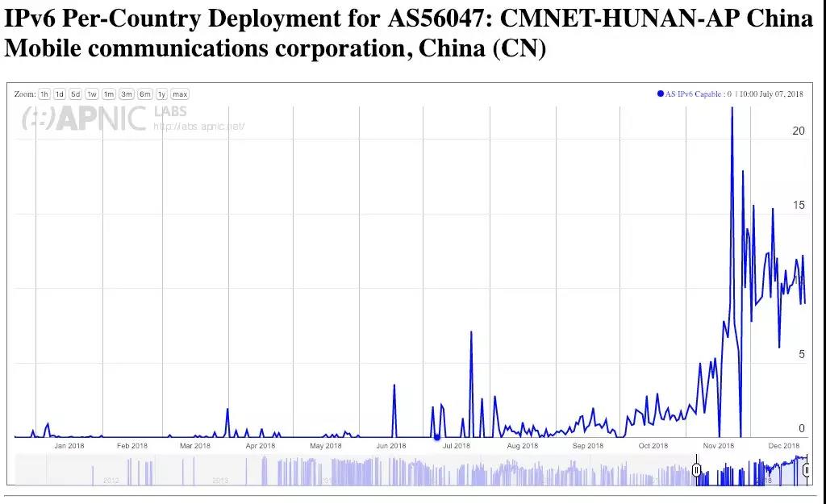The width and height of the screenshot is (826, 504).
Task: Click the 2012 area in overview timeline
Action: pyautogui.click(x=111, y=480)
